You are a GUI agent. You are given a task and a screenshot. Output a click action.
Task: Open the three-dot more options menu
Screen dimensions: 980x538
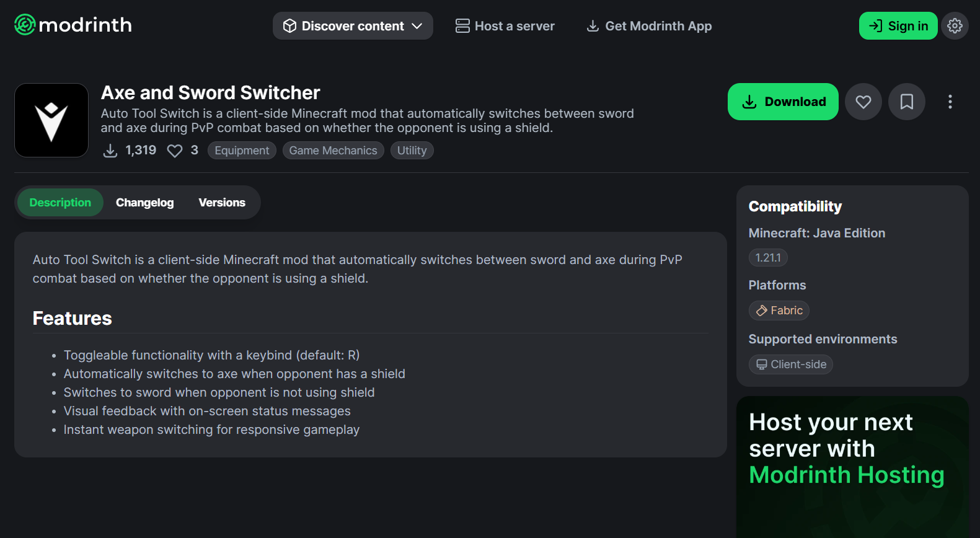(x=950, y=102)
